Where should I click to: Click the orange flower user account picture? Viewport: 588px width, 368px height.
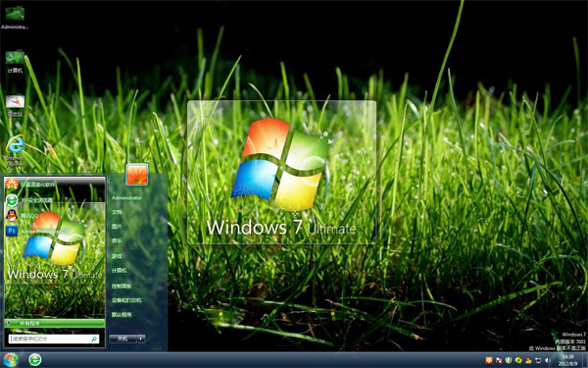pos(137,175)
